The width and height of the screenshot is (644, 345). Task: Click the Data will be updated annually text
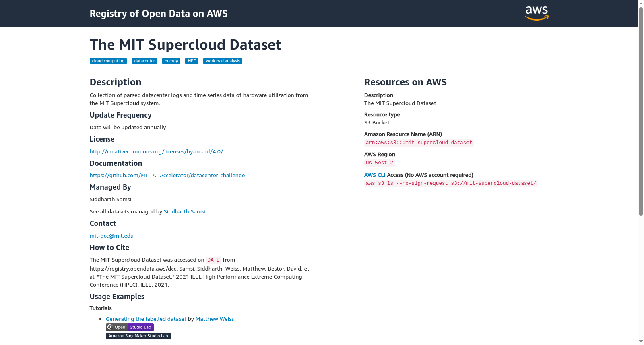[x=128, y=128]
